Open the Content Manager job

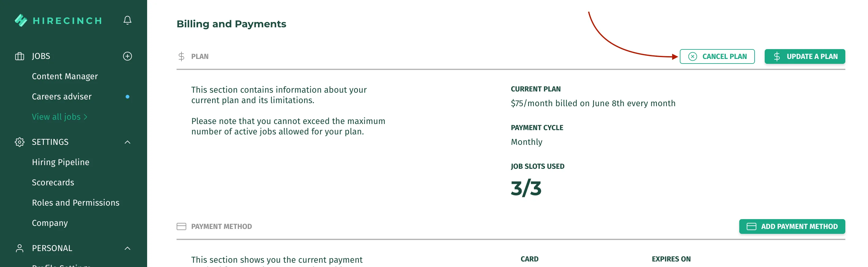[x=65, y=76]
